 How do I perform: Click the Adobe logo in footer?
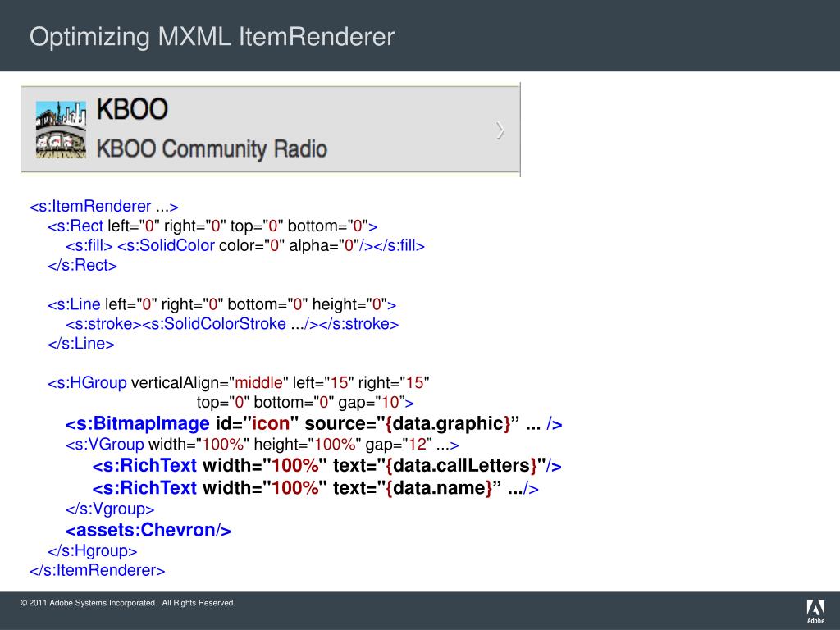(x=815, y=611)
